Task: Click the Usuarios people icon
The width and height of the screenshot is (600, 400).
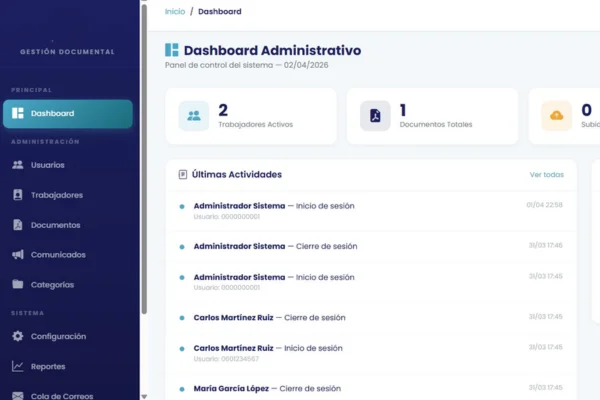Action: click(18, 165)
